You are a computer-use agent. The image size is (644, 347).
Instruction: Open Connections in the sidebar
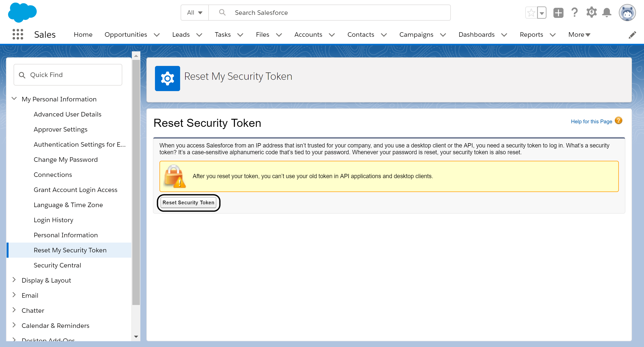[53, 175]
